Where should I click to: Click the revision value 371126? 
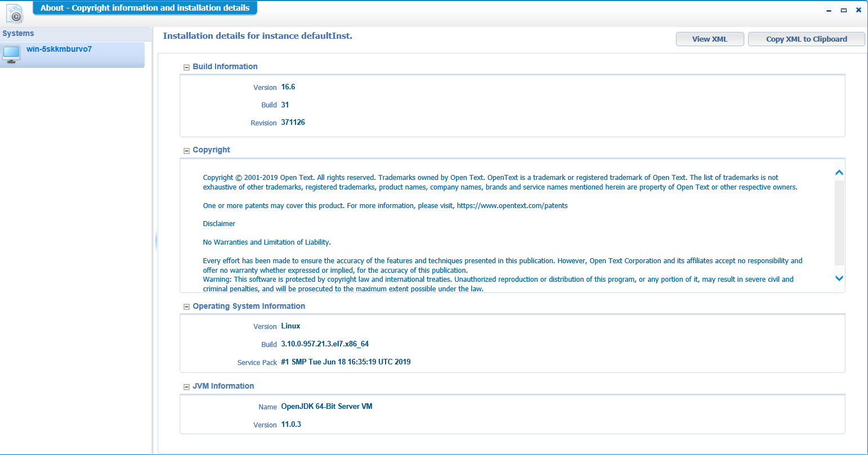293,123
